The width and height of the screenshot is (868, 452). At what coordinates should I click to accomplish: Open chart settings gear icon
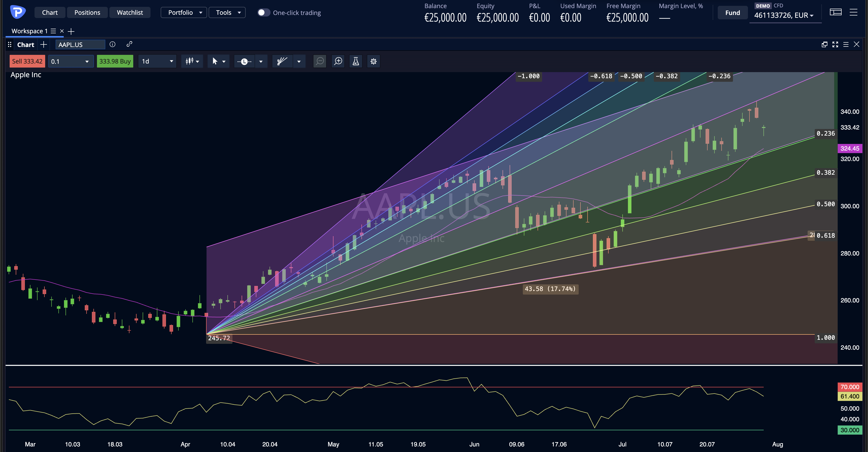[x=374, y=61]
